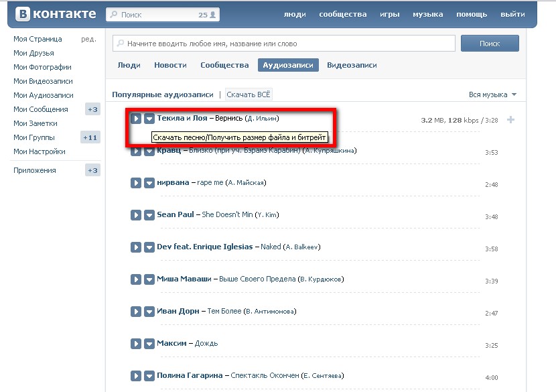Click the Поиск button
The width and height of the screenshot is (556, 392).
pyautogui.click(x=490, y=44)
